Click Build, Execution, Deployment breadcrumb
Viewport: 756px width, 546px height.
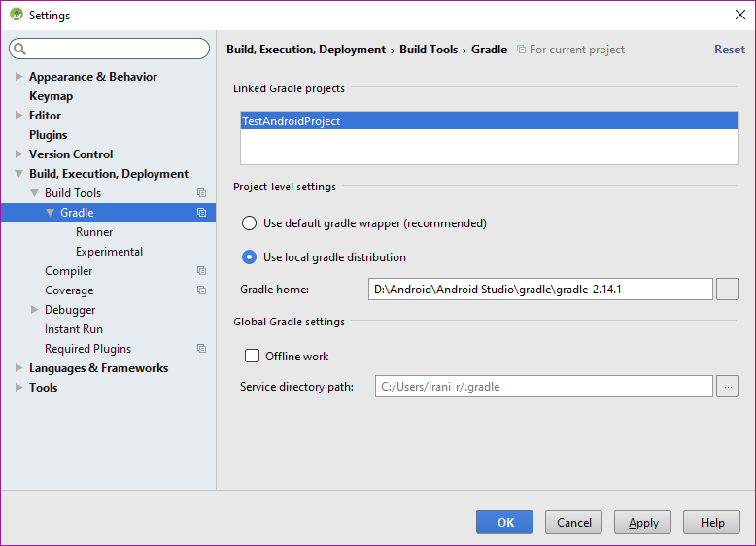306,50
